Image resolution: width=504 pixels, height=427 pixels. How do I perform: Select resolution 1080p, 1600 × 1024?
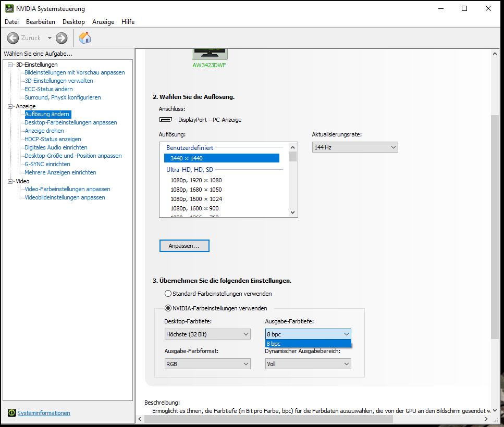pos(196,199)
